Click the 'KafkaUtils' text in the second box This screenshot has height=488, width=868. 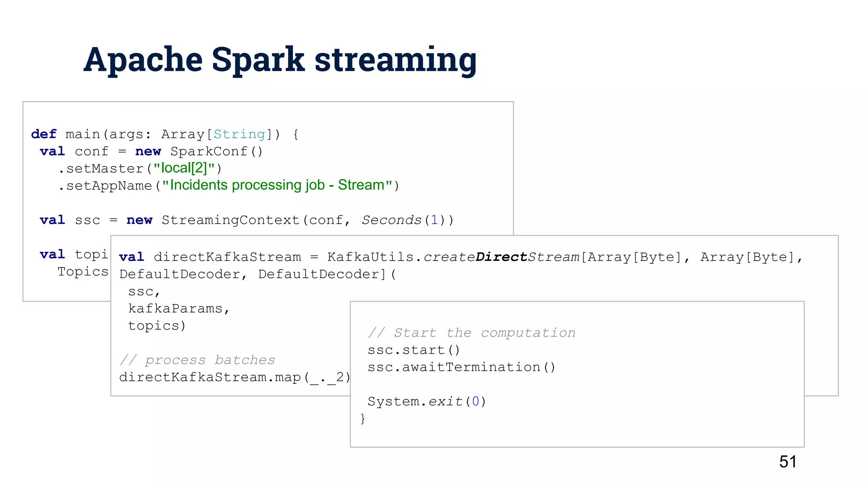click(x=370, y=257)
